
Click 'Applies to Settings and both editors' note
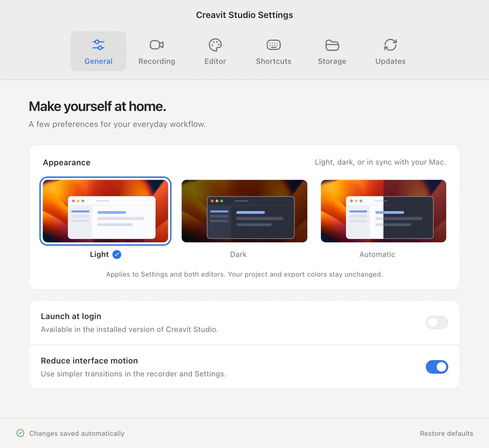[244, 274]
